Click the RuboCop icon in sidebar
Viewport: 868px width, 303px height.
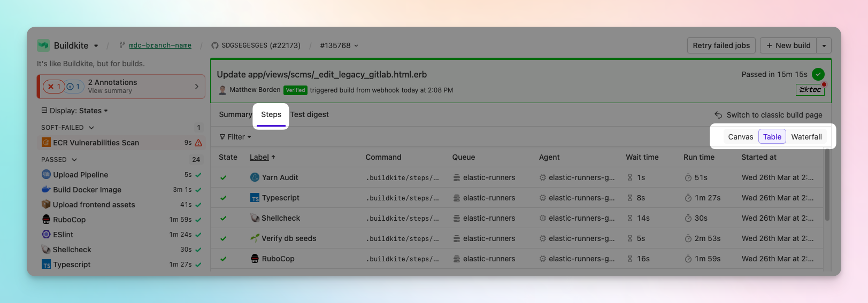[47, 220]
